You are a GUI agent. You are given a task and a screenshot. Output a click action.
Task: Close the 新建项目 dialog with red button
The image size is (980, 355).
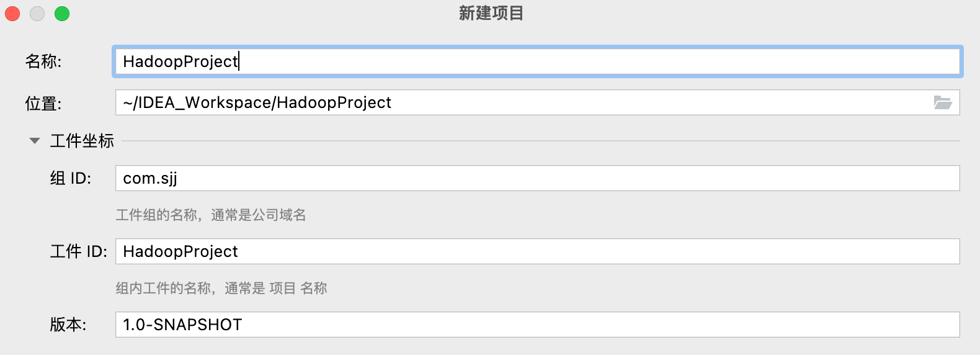12,14
